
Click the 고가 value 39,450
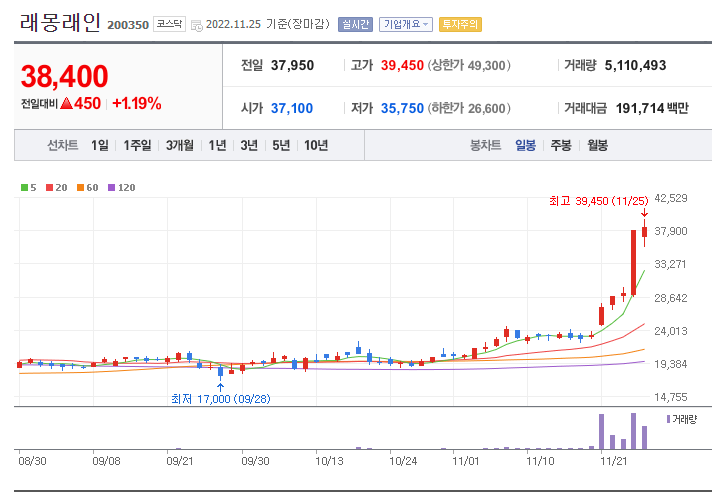402,65
